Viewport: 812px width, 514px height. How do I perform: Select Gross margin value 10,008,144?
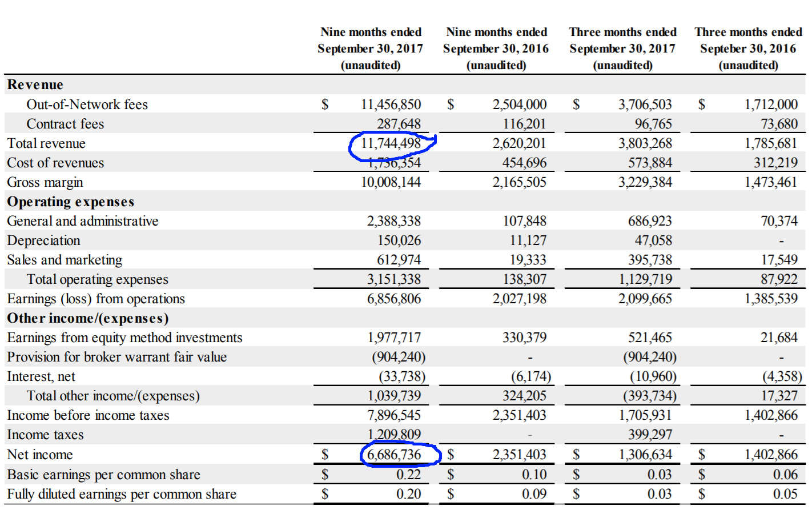point(391,182)
